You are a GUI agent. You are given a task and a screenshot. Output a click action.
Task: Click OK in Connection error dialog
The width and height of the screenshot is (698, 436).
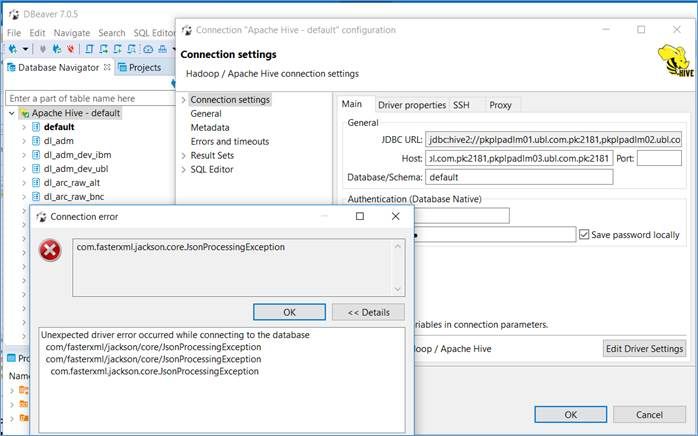pyautogui.click(x=289, y=312)
